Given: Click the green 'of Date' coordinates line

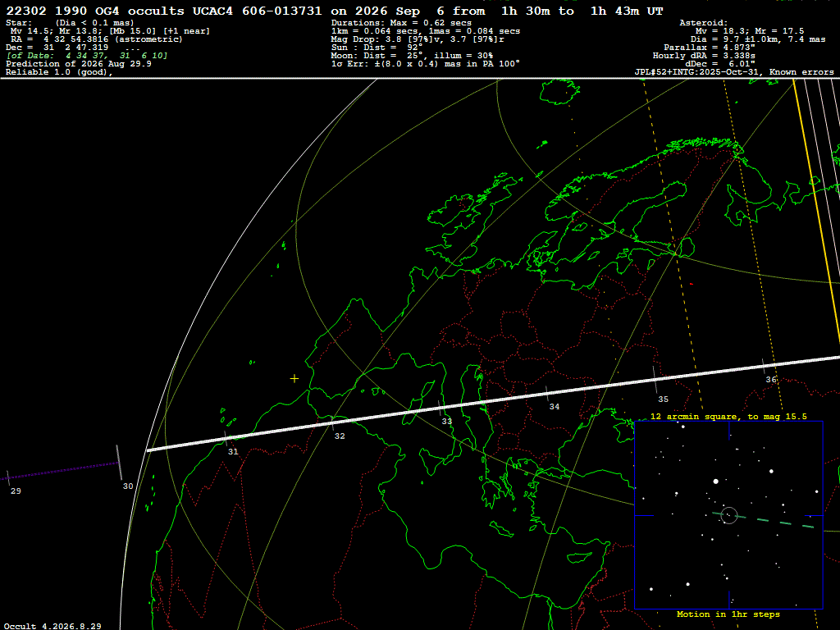Looking at the screenshot, I should (87, 56).
